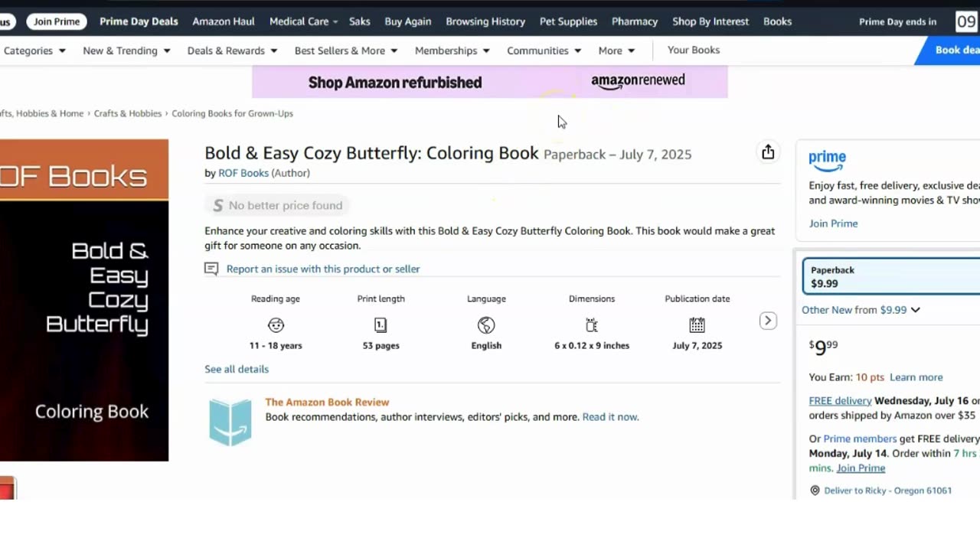Click FREE delivery link

click(840, 400)
